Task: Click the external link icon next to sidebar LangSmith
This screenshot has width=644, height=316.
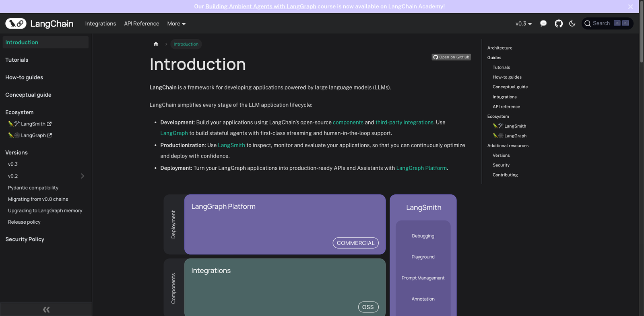Action: coord(49,124)
